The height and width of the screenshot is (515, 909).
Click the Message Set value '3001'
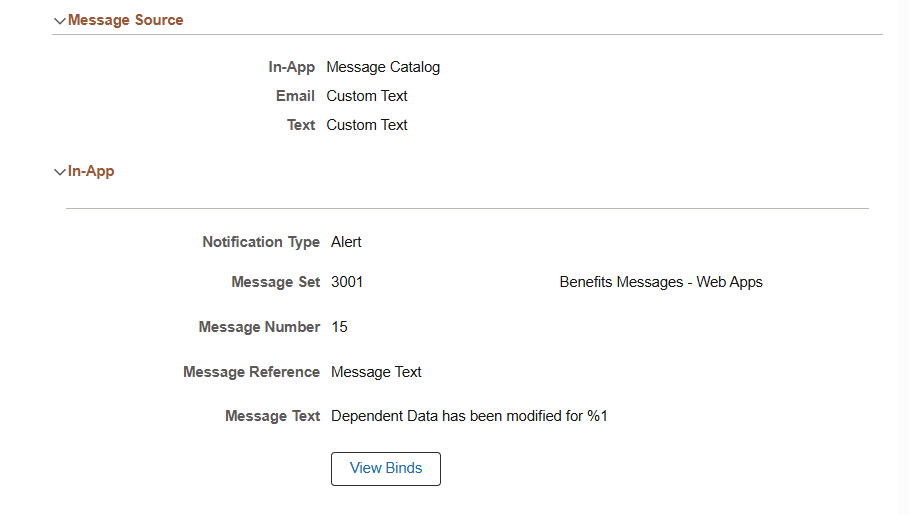[x=347, y=282]
